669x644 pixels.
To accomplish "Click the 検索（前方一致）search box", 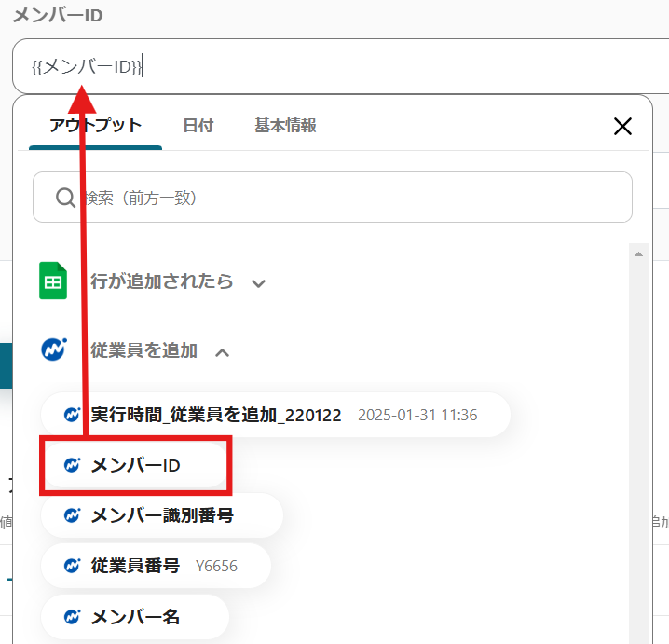I will 333,198.
